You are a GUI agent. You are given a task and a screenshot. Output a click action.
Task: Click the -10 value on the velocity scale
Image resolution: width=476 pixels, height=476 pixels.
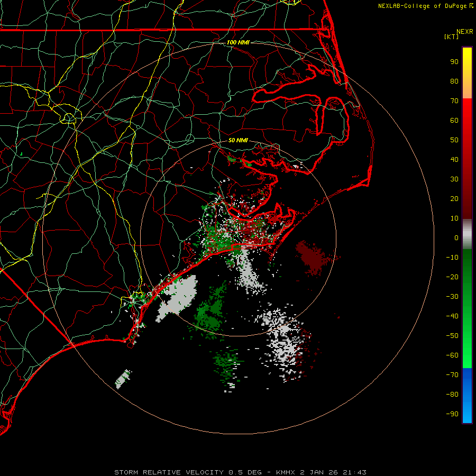pyautogui.click(x=452, y=258)
